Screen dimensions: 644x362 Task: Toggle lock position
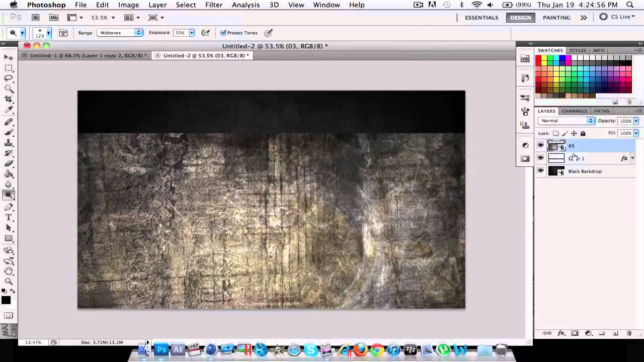[x=574, y=133]
